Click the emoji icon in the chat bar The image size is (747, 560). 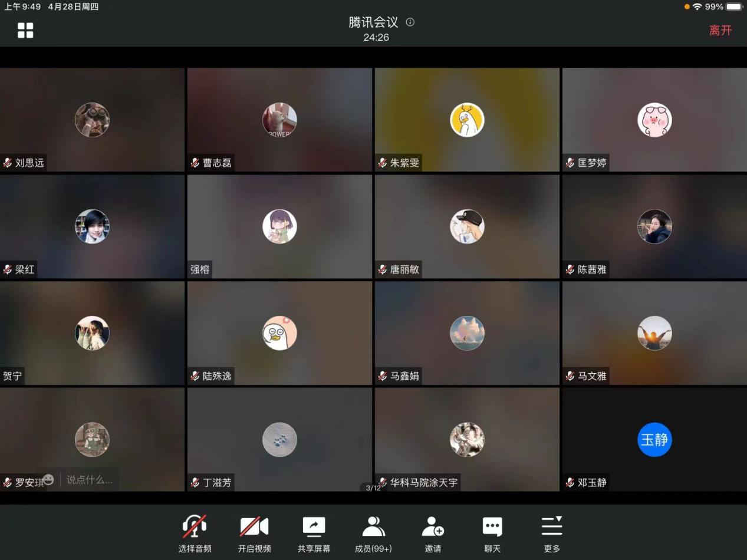click(x=48, y=480)
